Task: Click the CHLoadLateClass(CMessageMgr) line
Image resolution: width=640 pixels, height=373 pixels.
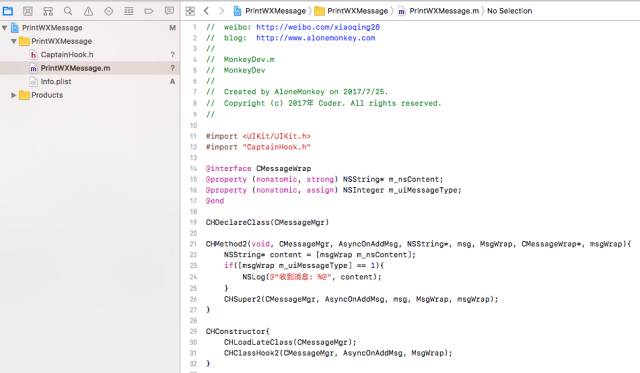Action: [290, 342]
